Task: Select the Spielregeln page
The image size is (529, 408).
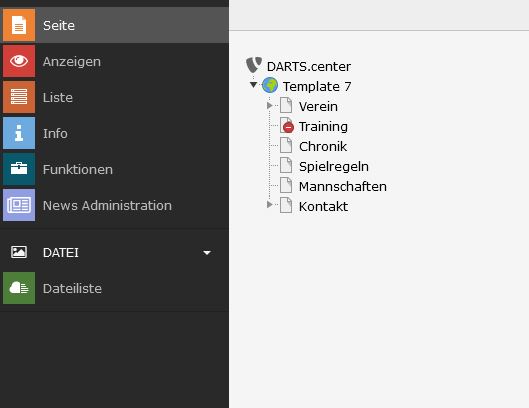Action: coord(334,166)
